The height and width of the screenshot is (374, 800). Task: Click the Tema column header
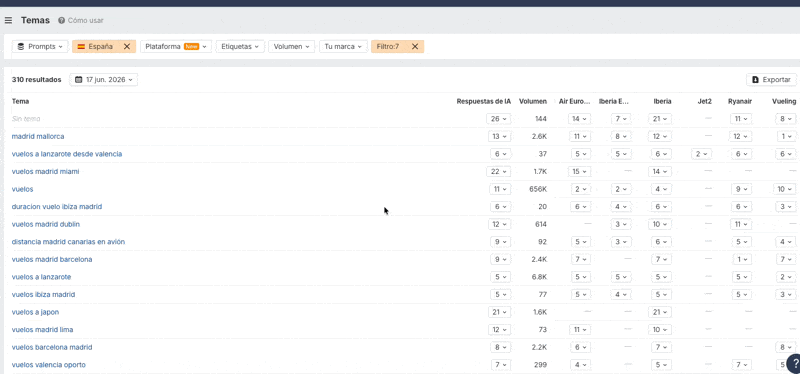point(20,102)
